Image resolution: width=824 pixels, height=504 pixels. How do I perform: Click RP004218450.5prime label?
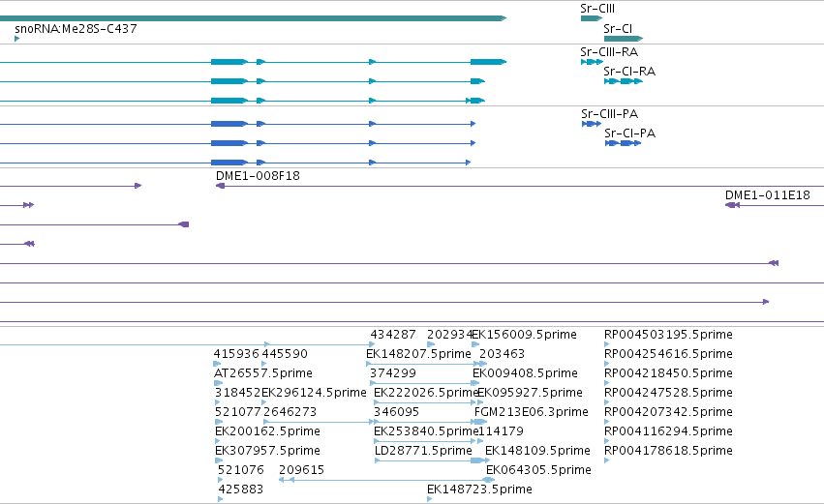(668, 373)
